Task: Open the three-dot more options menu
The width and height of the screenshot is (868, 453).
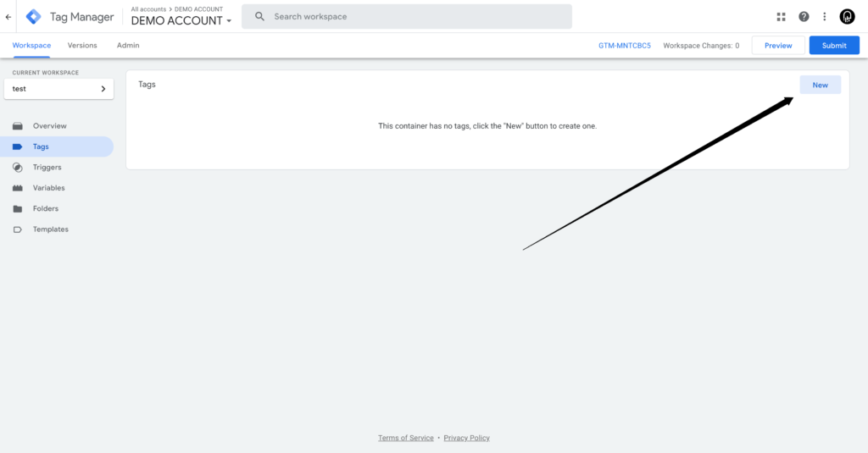Action: pyautogui.click(x=824, y=17)
